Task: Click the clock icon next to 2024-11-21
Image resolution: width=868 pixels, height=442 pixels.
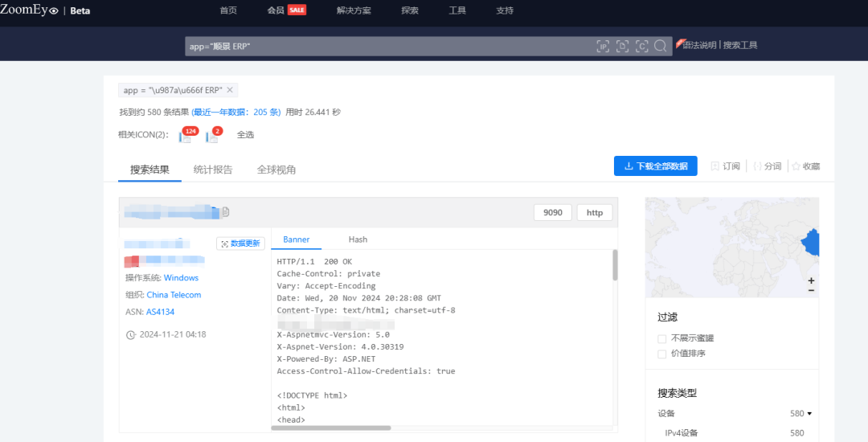Action: pyautogui.click(x=131, y=334)
